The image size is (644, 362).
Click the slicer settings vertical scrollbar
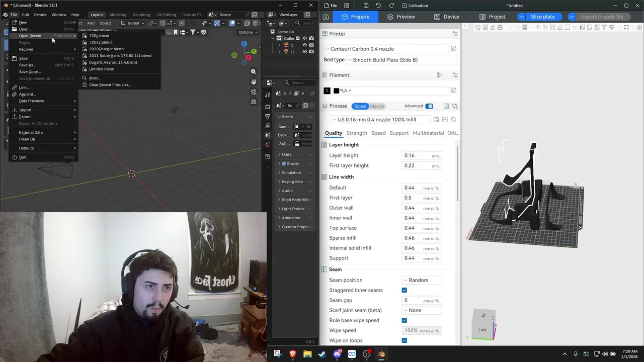click(458, 173)
